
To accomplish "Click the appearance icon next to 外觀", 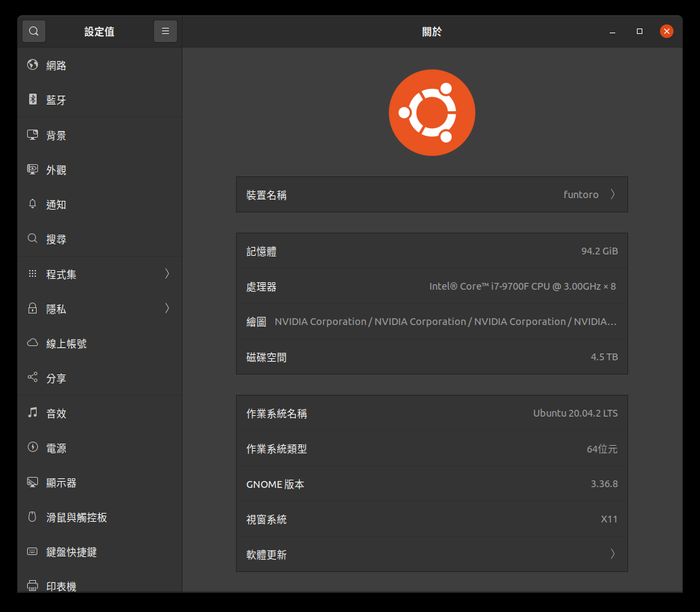I will pyautogui.click(x=33, y=170).
